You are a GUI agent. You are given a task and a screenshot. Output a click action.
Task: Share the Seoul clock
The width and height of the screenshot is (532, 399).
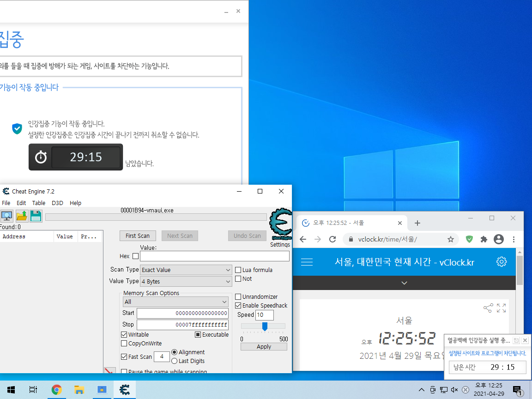488,308
